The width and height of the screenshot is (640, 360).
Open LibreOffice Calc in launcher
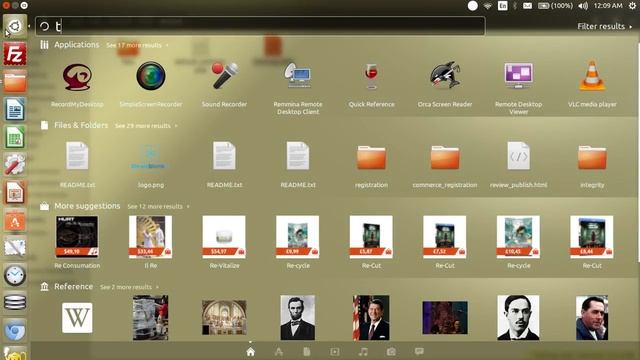click(15, 137)
